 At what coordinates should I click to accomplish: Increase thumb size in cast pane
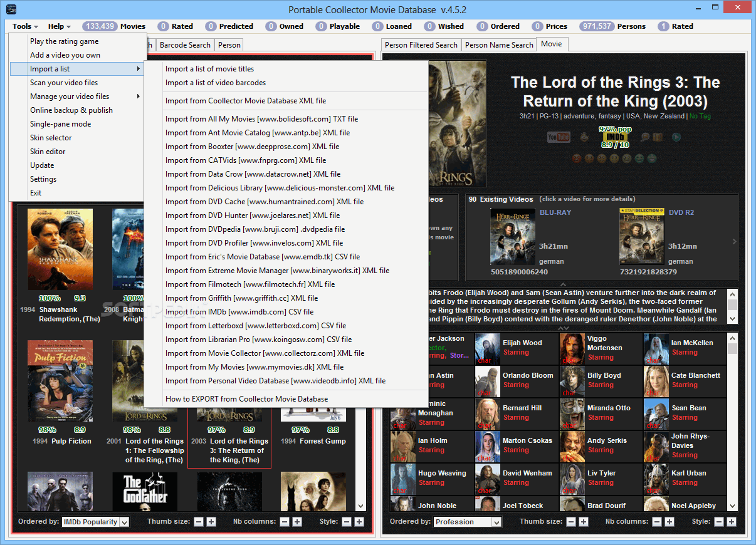(584, 522)
